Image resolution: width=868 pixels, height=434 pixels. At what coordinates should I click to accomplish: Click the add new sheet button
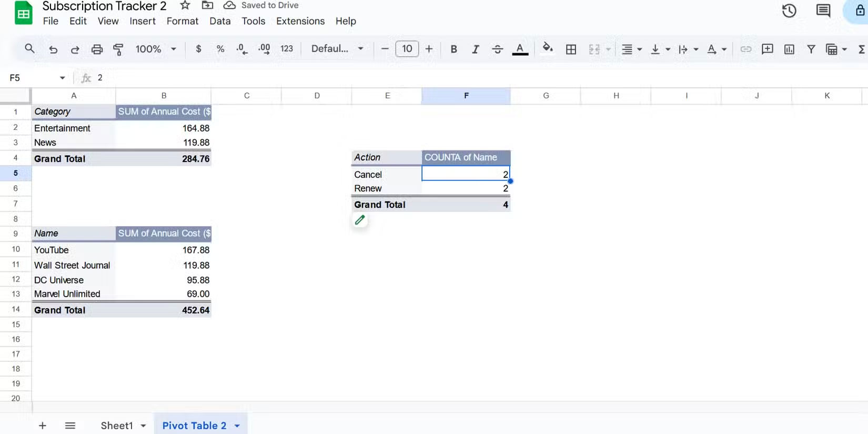43,426
